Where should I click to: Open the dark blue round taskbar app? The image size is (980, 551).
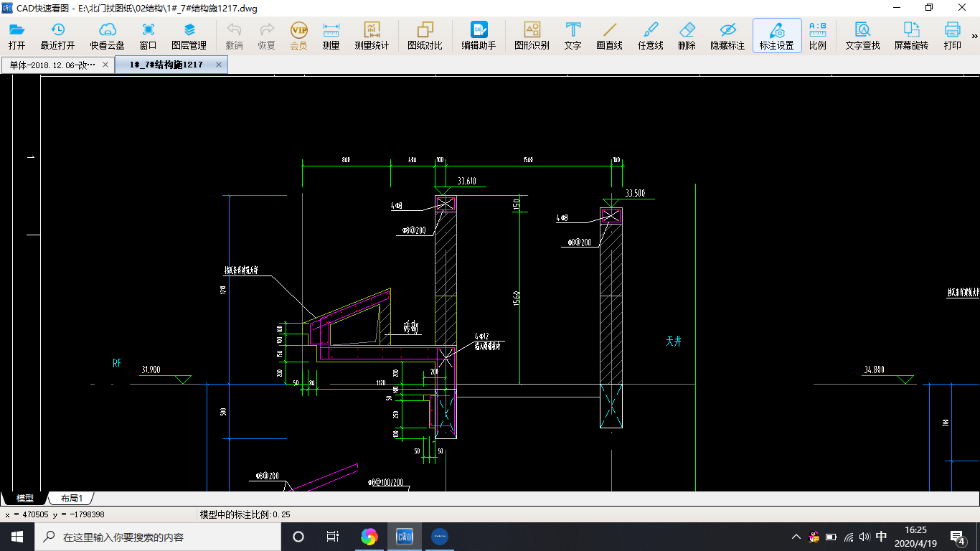[x=440, y=537]
